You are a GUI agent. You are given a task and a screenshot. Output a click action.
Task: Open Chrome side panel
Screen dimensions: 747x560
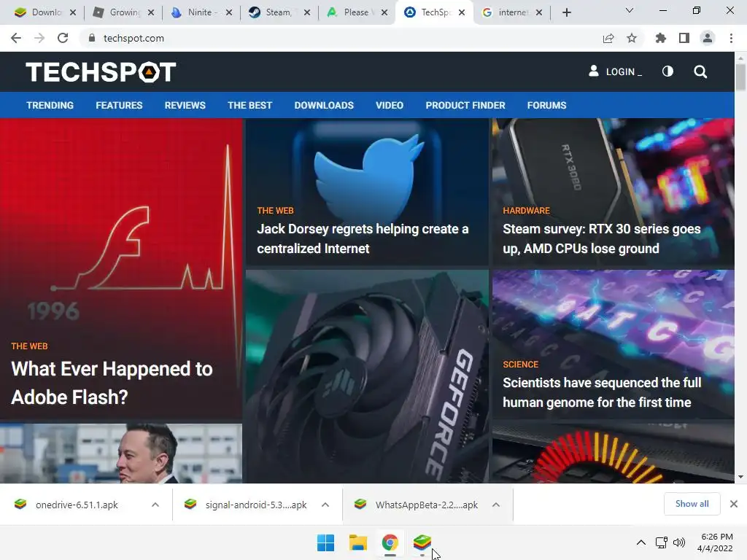click(684, 38)
